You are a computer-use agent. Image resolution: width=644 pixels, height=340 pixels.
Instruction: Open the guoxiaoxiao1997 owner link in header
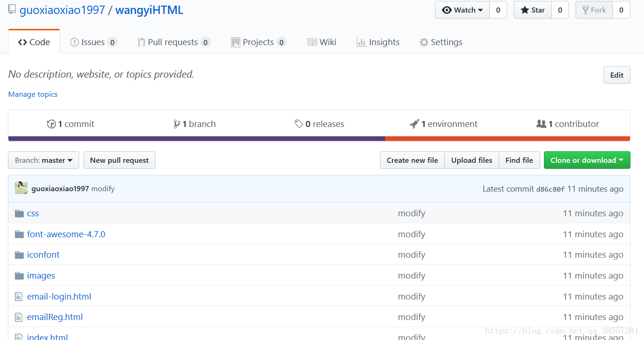62,10
